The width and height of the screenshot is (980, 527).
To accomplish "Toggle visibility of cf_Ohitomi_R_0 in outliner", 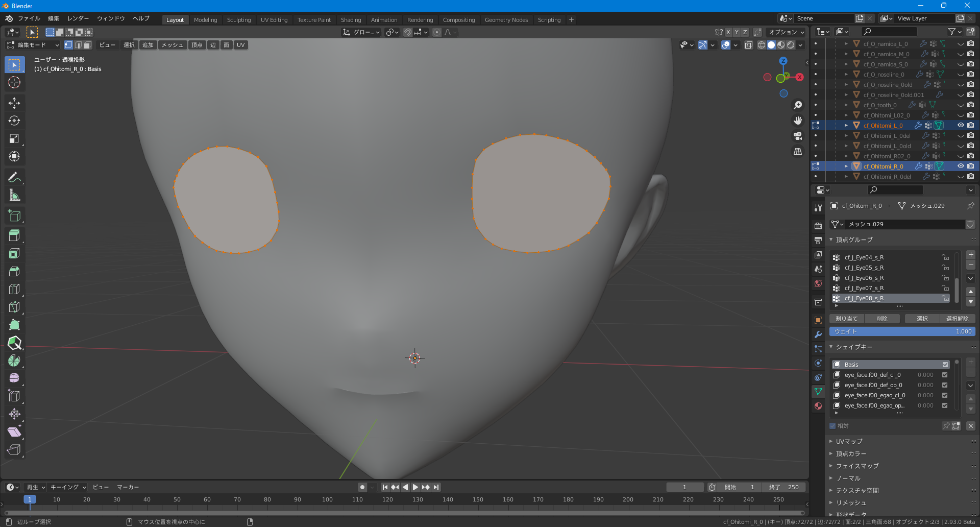I will (961, 166).
